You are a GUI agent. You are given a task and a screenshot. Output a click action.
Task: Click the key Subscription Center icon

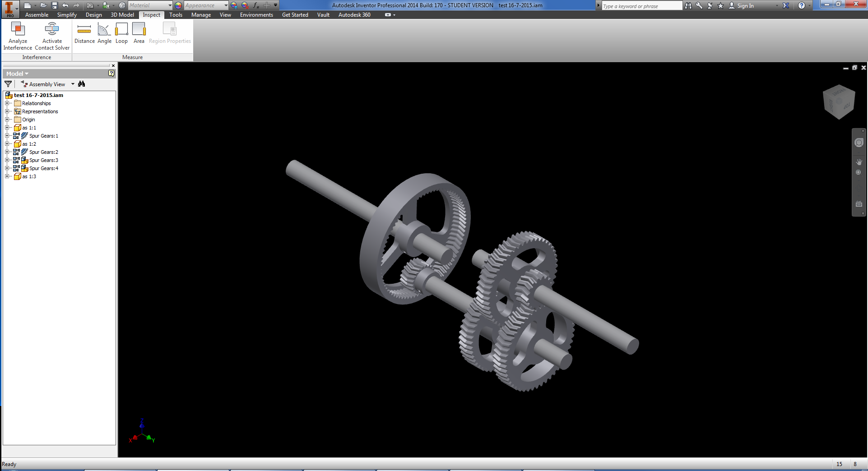(x=699, y=5)
